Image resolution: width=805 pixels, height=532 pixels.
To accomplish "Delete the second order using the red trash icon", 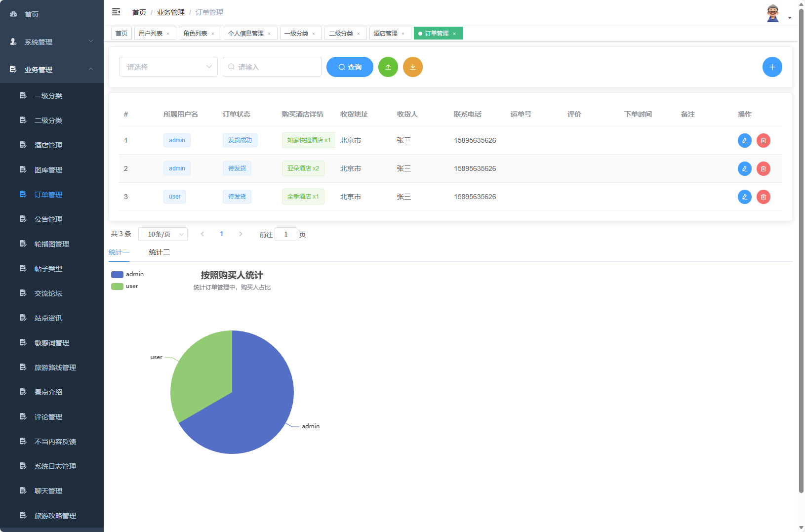I will point(764,168).
